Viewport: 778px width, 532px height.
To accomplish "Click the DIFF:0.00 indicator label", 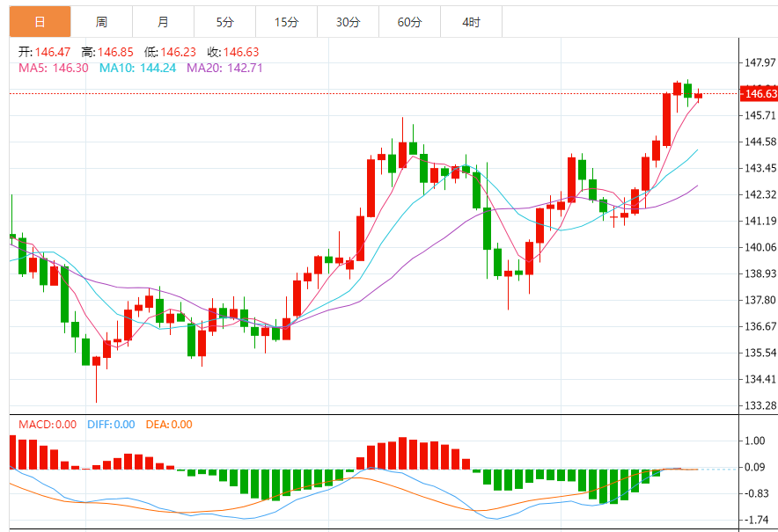I will pos(111,425).
